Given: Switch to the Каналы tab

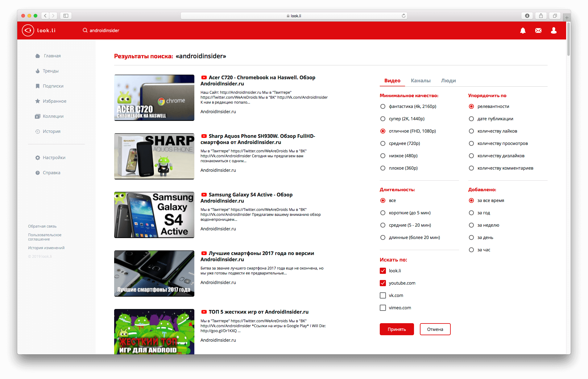Looking at the screenshot, I should (420, 80).
